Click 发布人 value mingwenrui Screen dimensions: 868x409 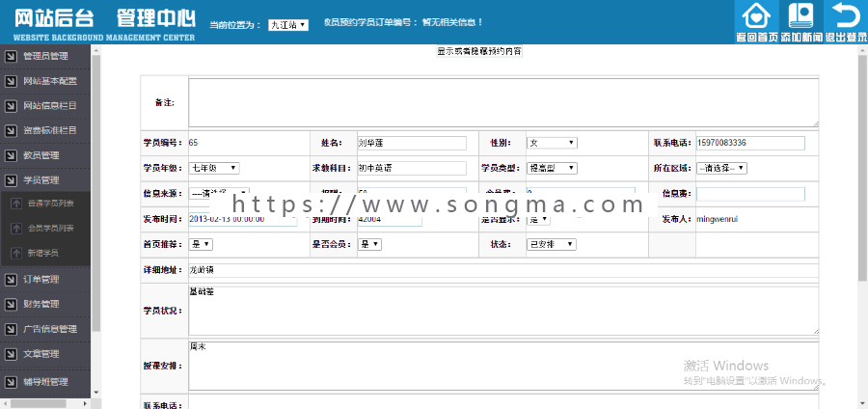pos(717,219)
